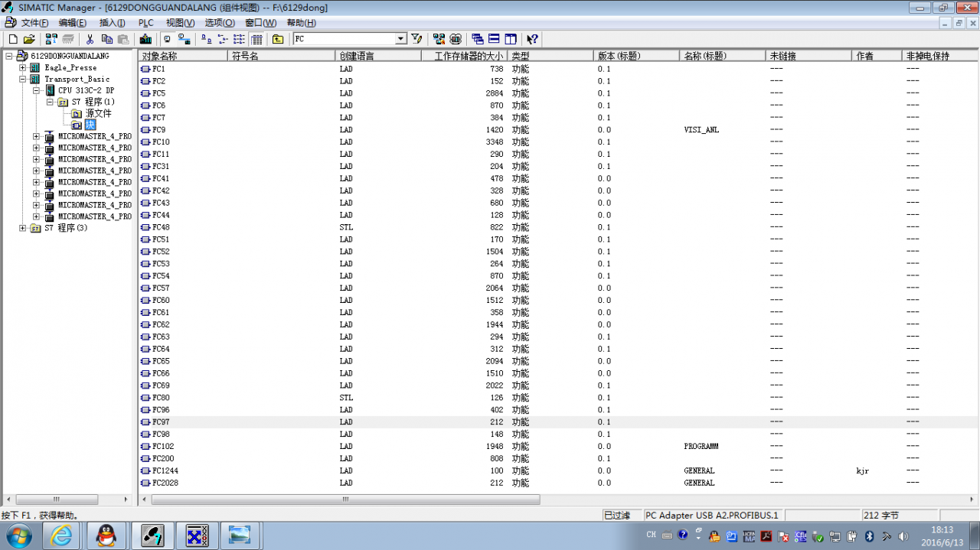980x550 pixels.
Task: Click the Simulation on/off icon
Action: click(x=456, y=39)
